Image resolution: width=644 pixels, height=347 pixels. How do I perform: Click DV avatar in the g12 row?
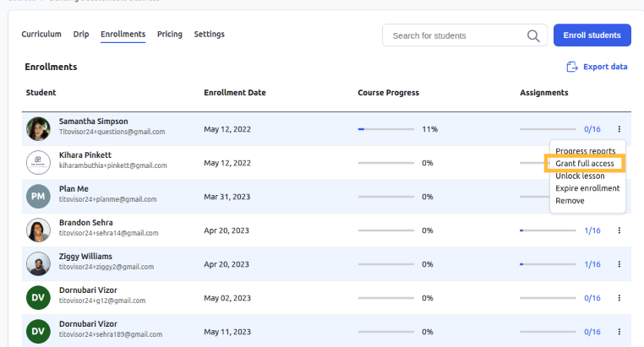tap(38, 297)
